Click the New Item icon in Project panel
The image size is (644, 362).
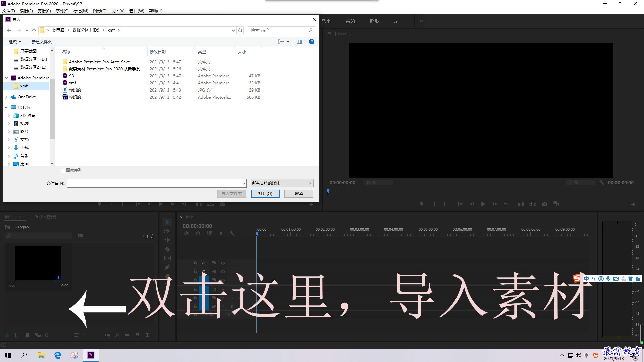pos(138,335)
